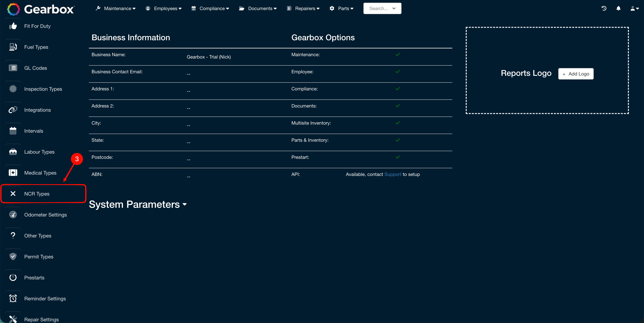Select GL Codes in sidebar
Screen dimensions: 644x323
coord(36,68)
